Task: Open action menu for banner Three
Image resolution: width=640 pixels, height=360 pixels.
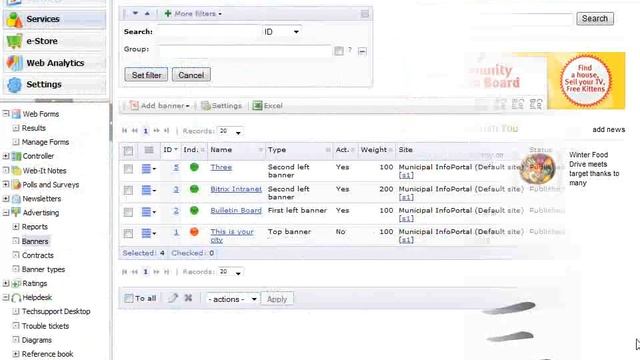Action: 149,168
